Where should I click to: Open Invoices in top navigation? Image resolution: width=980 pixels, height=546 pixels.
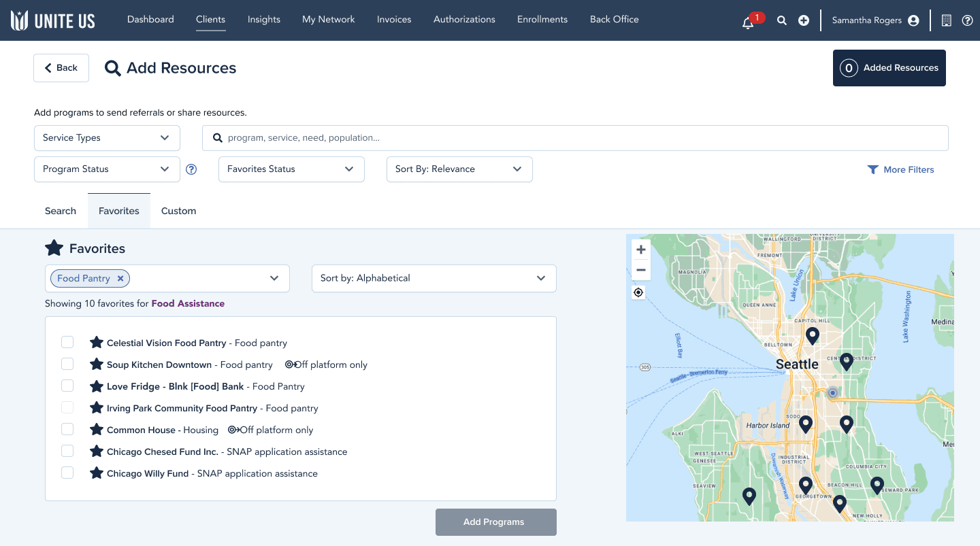click(394, 19)
